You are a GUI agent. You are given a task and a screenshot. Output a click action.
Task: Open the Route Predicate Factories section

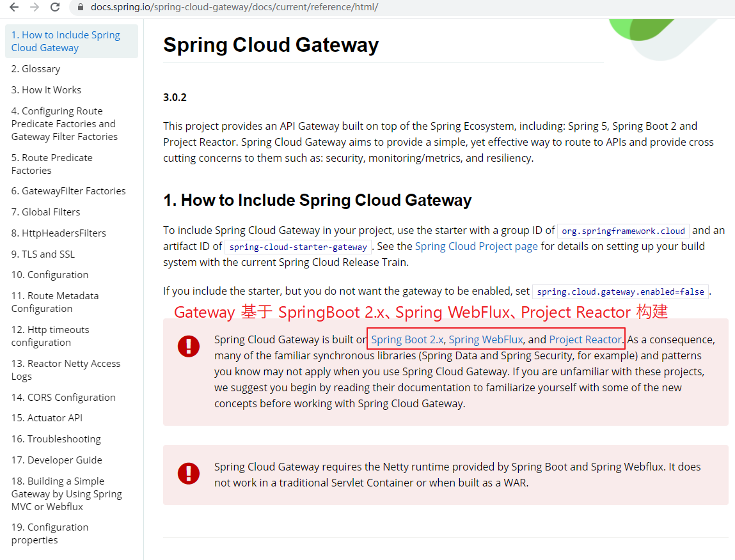[51, 164]
